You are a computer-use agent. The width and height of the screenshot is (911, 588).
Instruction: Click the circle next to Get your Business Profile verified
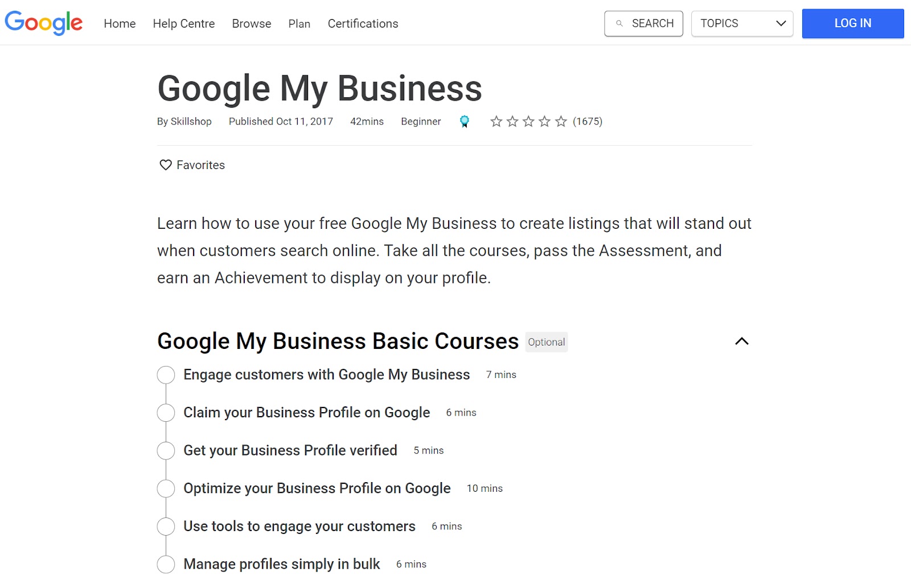166,450
